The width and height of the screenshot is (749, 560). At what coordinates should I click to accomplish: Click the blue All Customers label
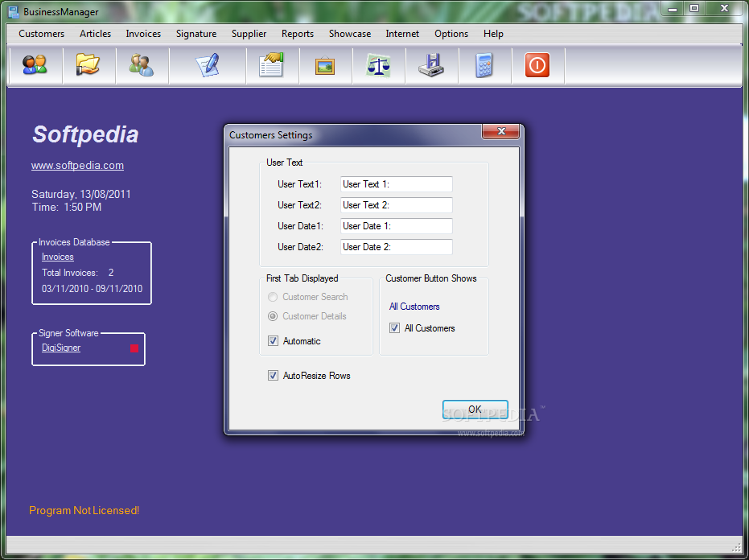pyautogui.click(x=414, y=307)
